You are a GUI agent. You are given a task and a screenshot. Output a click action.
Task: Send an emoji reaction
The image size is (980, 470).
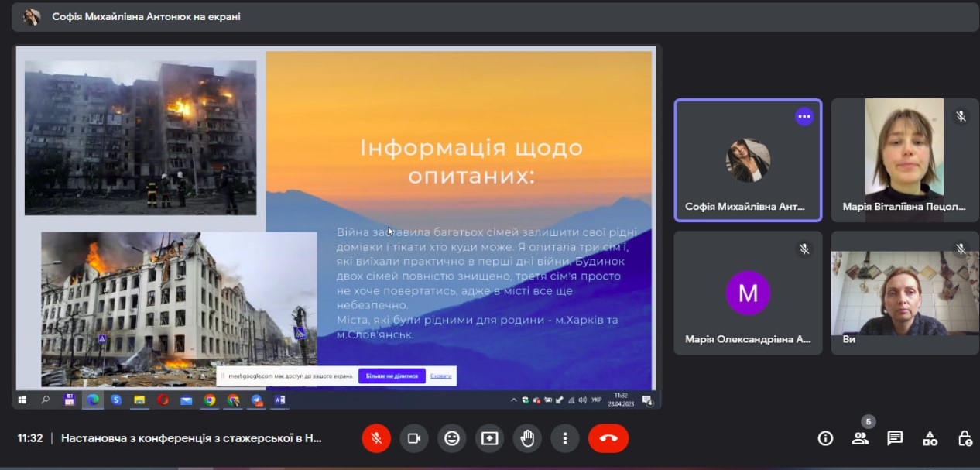pyautogui.click(x=452, y=437)
